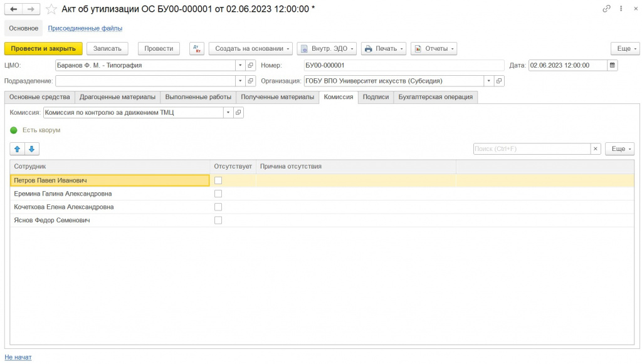Move selected employee down with blue arrow
The image size is (642, 364).
(31, 149)
